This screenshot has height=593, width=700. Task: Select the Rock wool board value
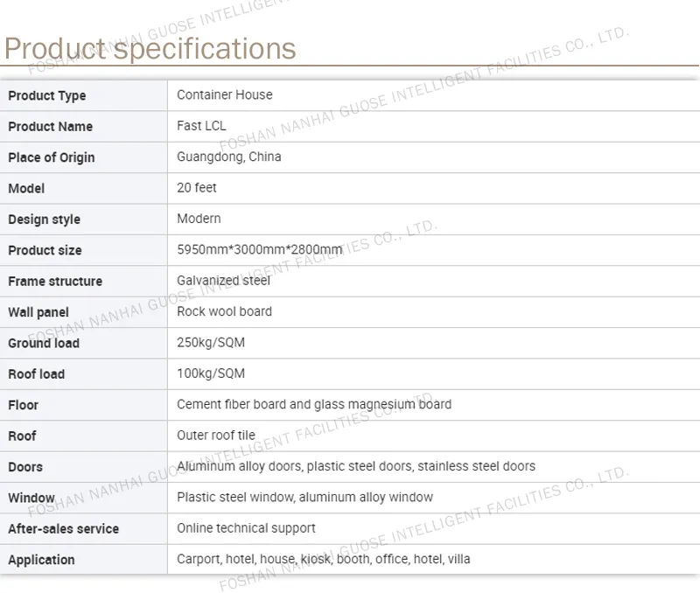pyautogui.click(x=224, y=311)
